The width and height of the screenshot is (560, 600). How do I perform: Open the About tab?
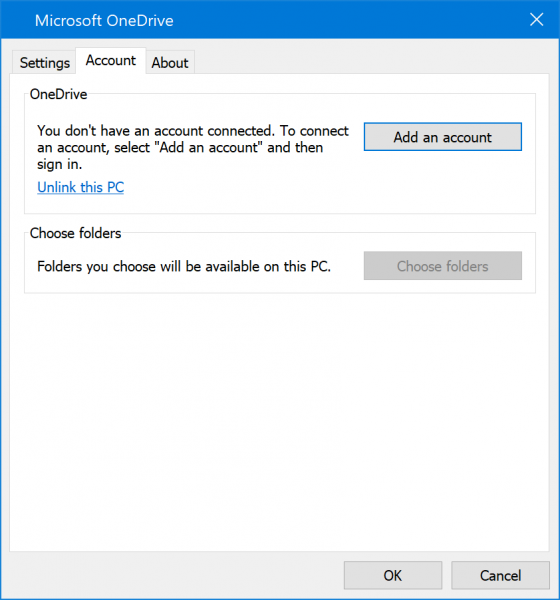tap(170, 62)
